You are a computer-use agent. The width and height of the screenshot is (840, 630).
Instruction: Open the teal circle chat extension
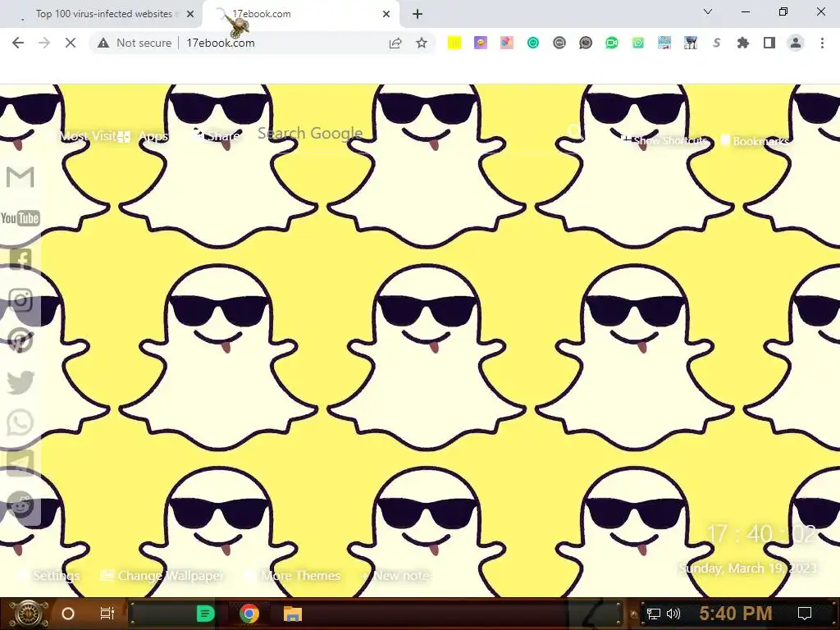533,43
